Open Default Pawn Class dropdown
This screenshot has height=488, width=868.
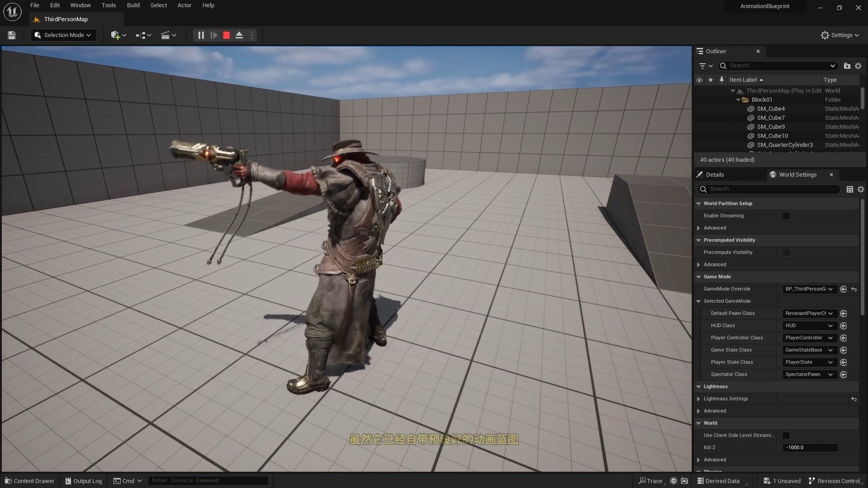[810, 314]
